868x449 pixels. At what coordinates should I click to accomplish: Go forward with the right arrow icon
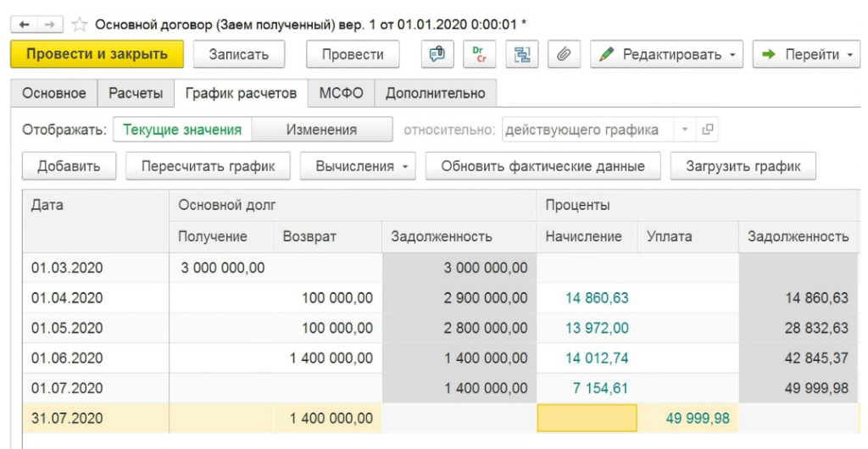pyautogui.click(x=50, y=25)
